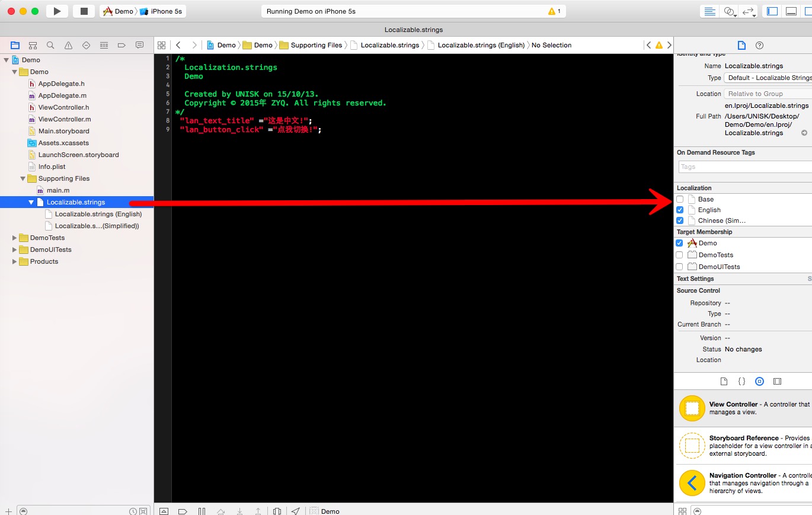The width and height of the screenshot is (812, 515).
Task: Toggle breakpoints activation in debug bar
Action: (x=183, y=511)
